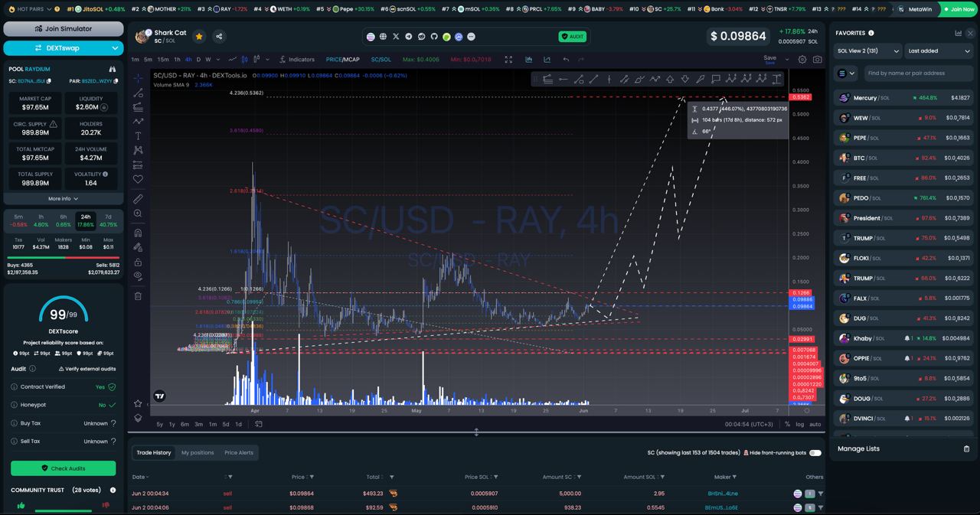Switch chart to PRICE/MCAP mode
The height and width of the screenshot is (515, 980).
click(342, 59)
